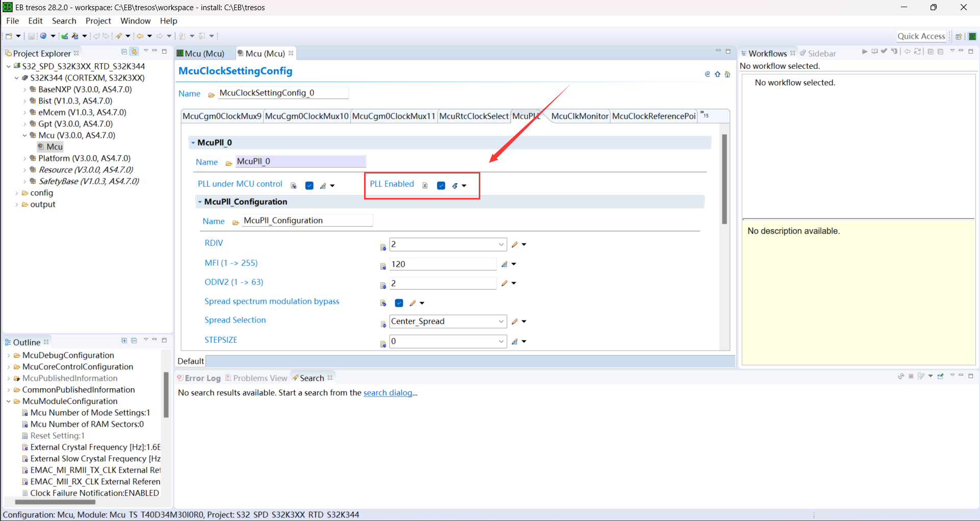Open the Spread Selection dropdown
This screenshot has height=521, width=980.
coord(501,321)
